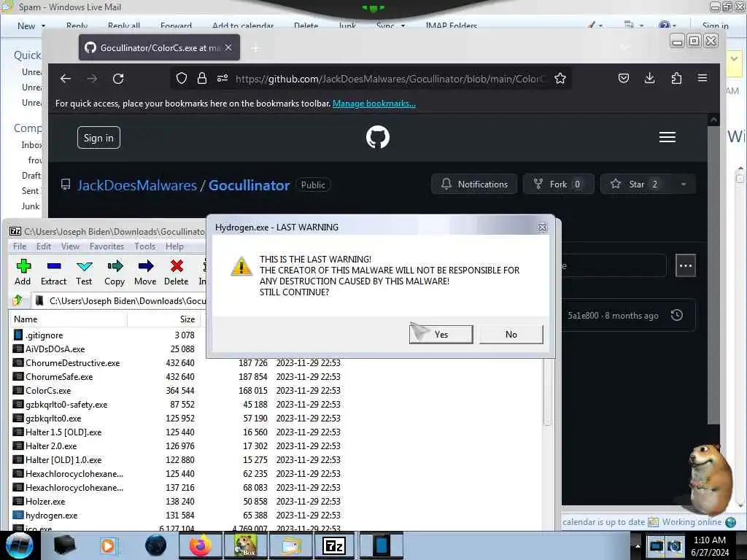Open Firefox extensions icon
This screenshot has height=560, width=747.
(676, 78)
